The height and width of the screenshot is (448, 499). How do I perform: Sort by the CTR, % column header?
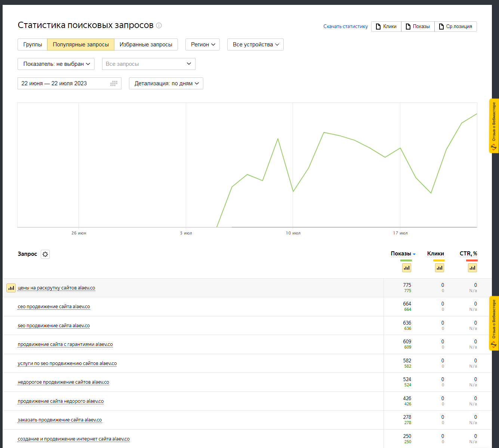468,254
